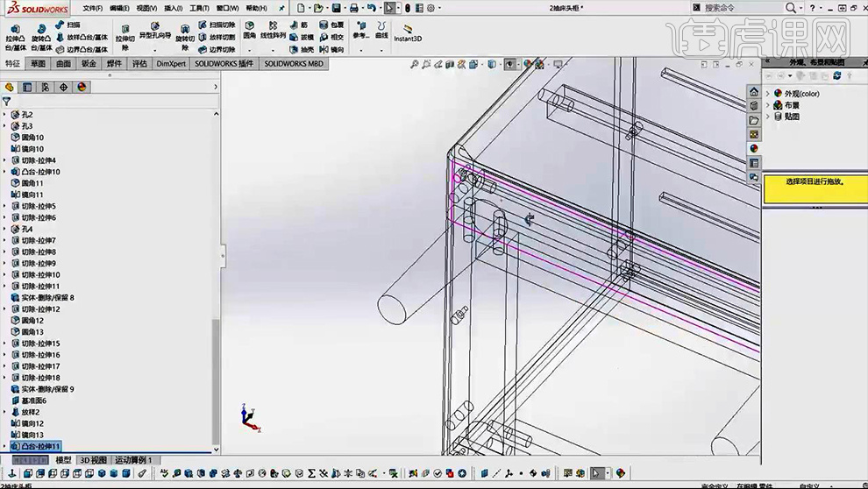Click the 相交 intersect tool
The width and height of the screenshot is (868, 489).
pyautogui.click(x=331, y=37)
